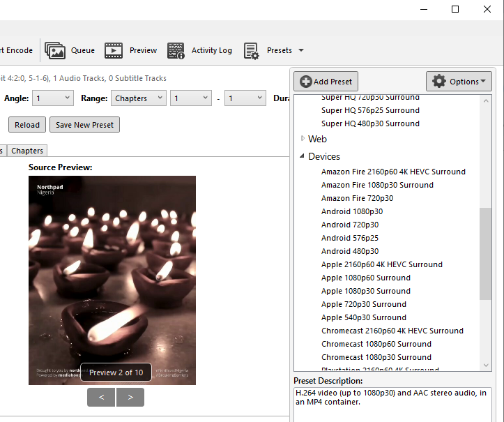504x422 pixels.
Task: Click the preset list scrollbar thumb
Action: pos(485,254)
